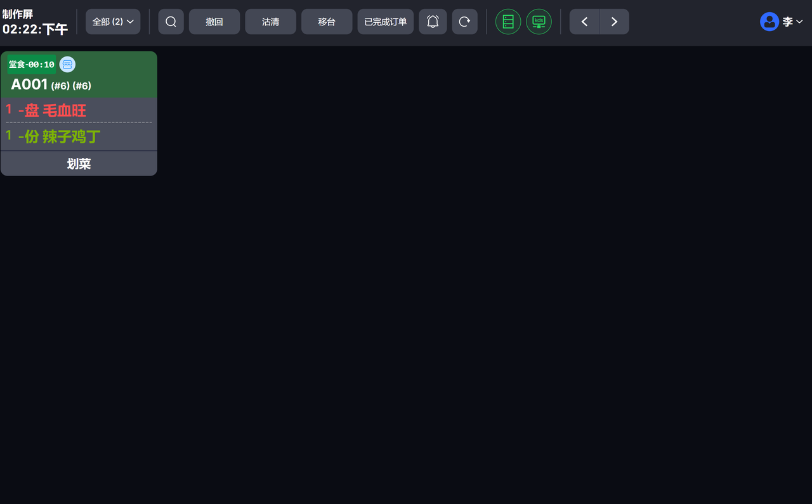Switch to the list layout view icon
This screenshot has height=504, width=812.
507,22
